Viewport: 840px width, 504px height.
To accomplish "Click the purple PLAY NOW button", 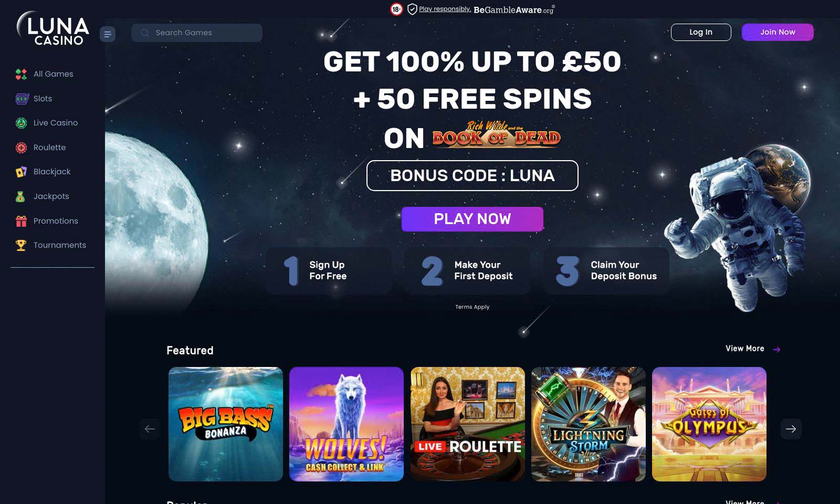I will [472, 219].
